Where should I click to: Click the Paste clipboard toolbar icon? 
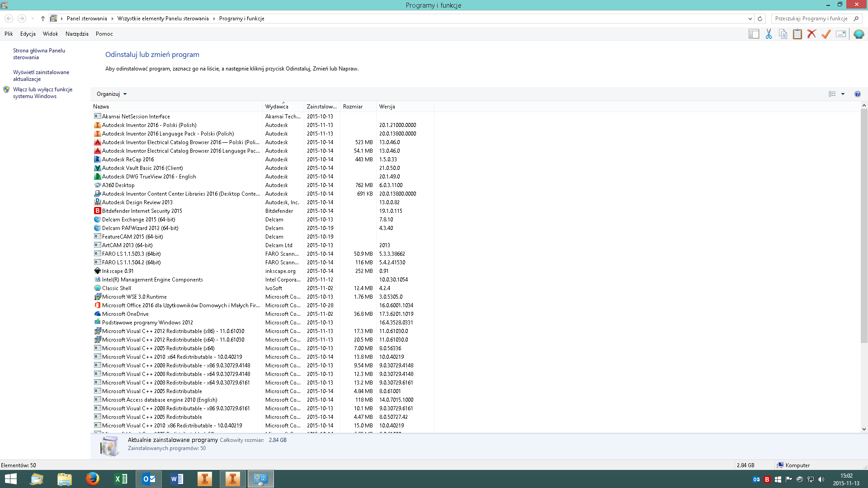pos(797,34)
